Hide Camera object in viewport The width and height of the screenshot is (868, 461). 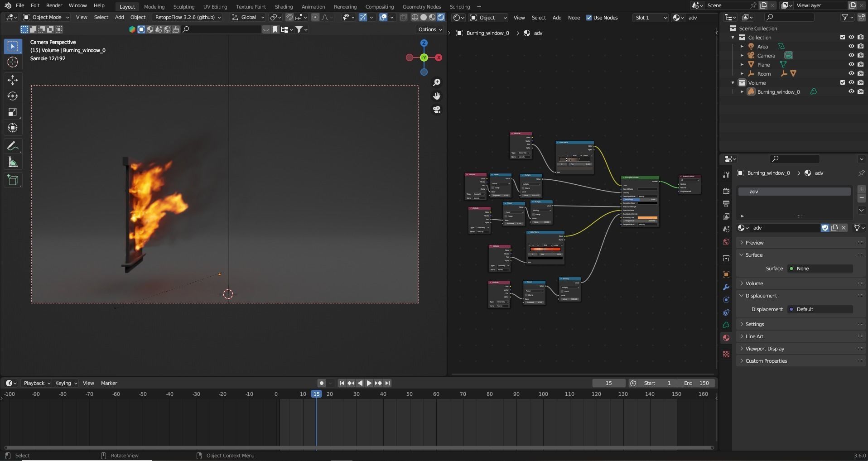pyautogui.click(x=851, y=55)
